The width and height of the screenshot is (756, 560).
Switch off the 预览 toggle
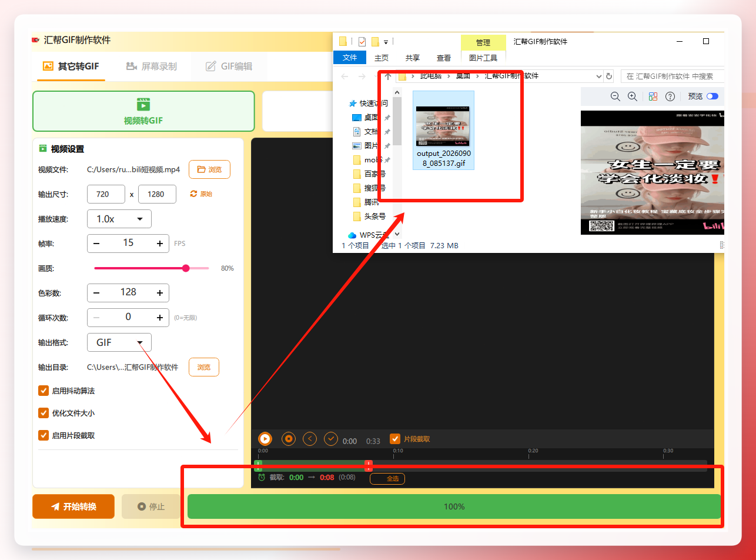coord(712,96)
